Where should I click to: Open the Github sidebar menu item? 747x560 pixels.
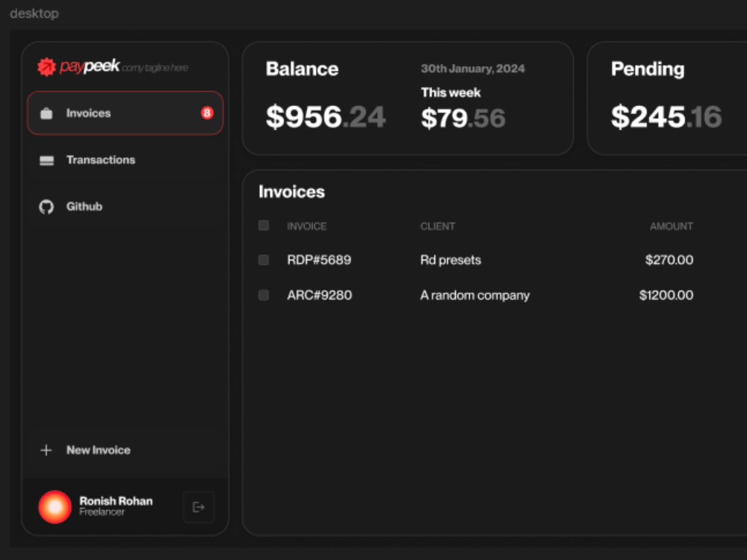125,207
